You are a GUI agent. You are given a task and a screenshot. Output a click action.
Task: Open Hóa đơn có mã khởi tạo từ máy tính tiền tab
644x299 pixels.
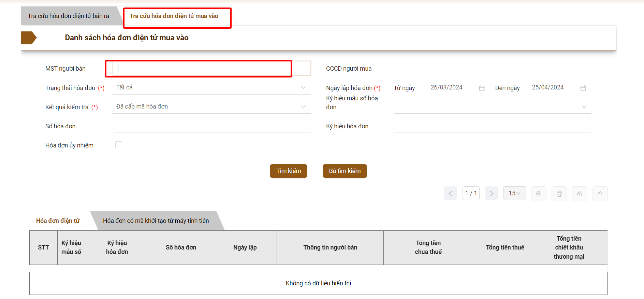tap(156, 221)
